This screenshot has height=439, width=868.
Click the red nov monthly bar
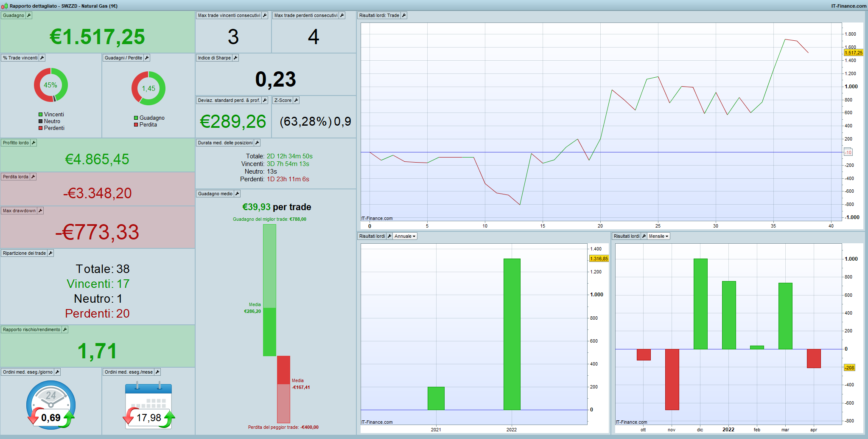672,380
